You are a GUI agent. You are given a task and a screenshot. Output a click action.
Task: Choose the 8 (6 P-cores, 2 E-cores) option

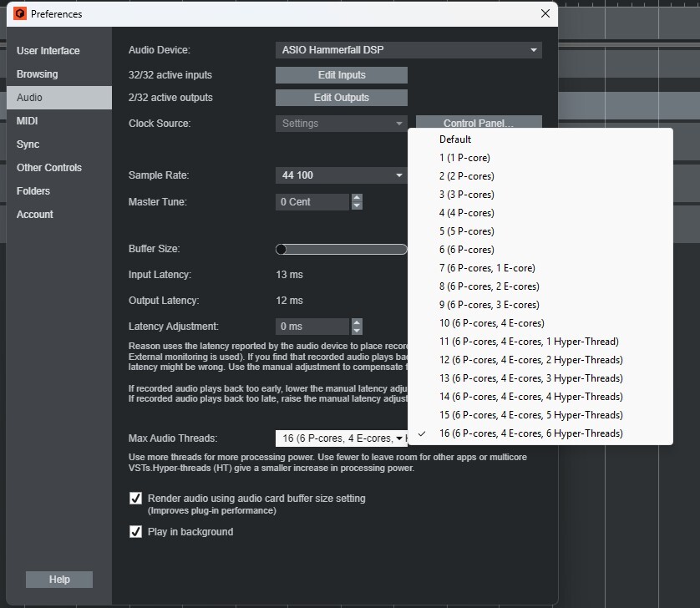[487, 286]
